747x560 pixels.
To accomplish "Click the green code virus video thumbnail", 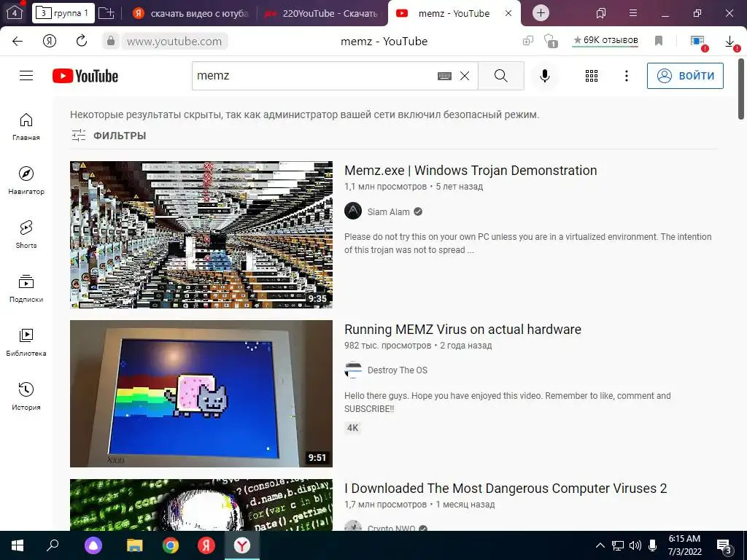I will (201, 505).
